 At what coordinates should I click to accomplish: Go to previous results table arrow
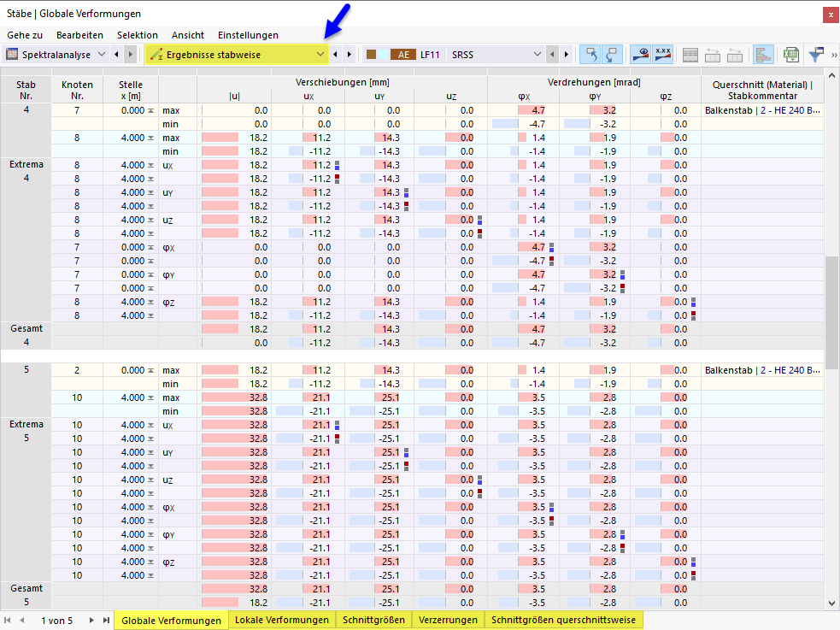pos(335,55)
